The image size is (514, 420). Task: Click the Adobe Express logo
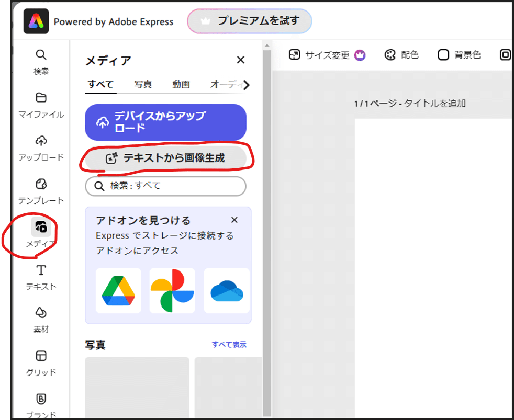coord(36,21)
